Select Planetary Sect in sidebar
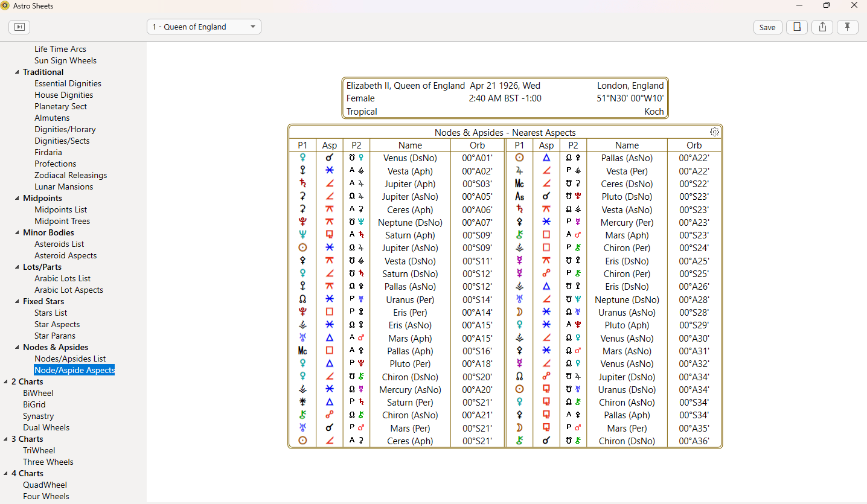This screenshot has height=504, width=867. [x=60, y=106]
